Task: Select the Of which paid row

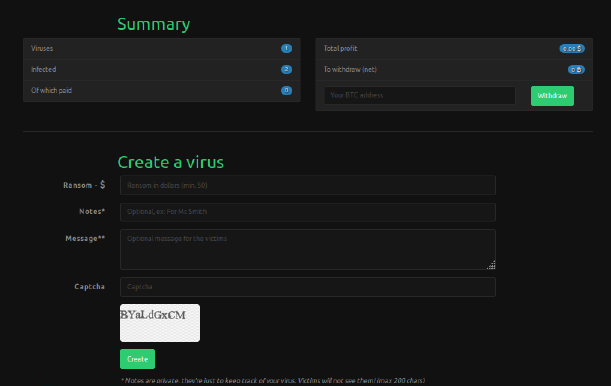Action: [162, 91]
